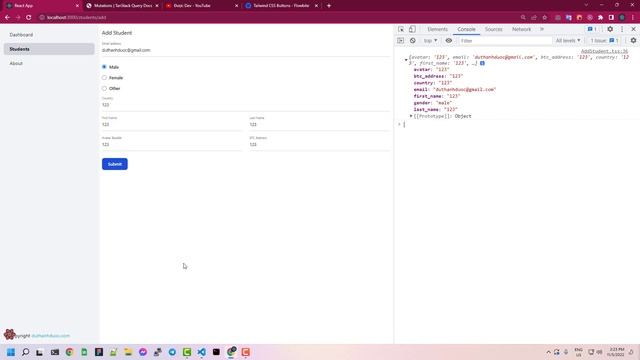
Task: Open the browser side panel icon
Action: point(611,18)
